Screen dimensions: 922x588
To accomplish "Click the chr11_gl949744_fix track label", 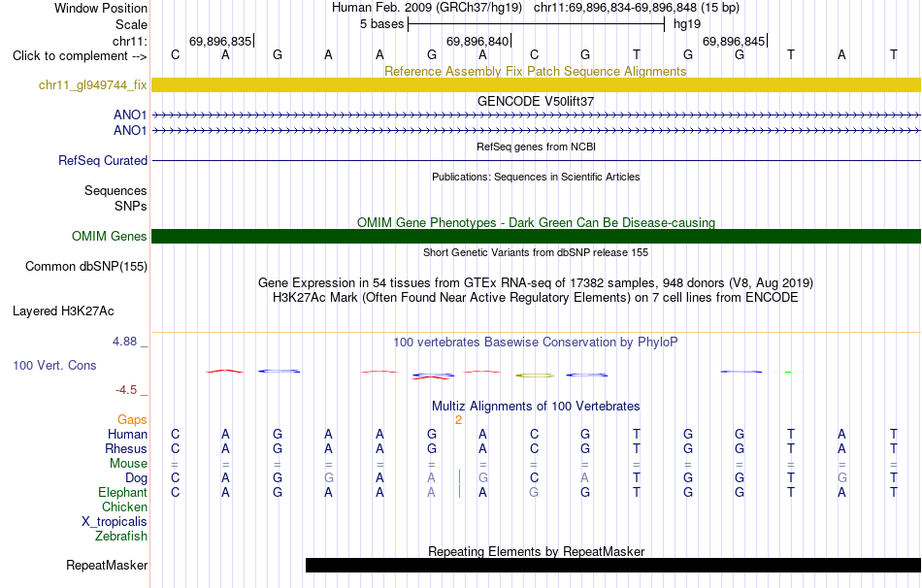I will pyautogui.click(x=92, y=84).
